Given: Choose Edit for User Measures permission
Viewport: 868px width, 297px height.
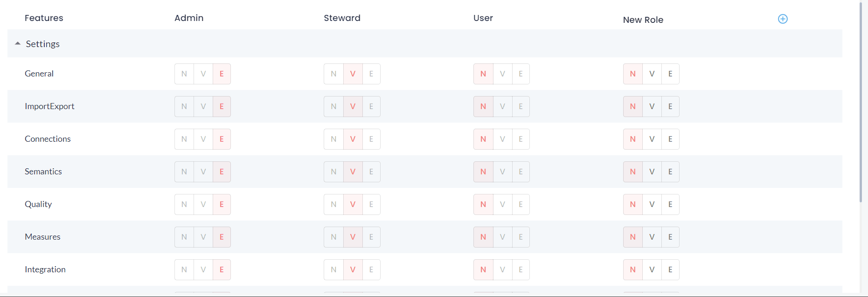Looking at the screenshot, I should [x=521, y=237].
